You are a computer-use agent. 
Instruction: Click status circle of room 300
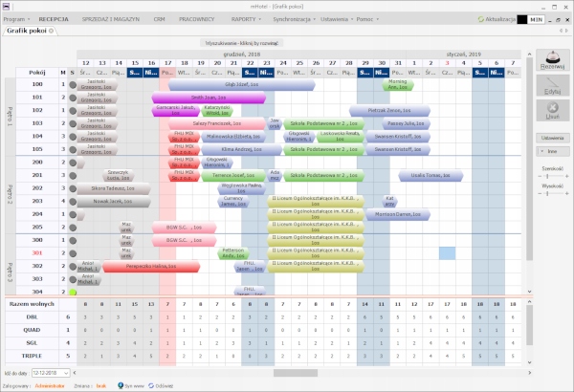(73, 241)
